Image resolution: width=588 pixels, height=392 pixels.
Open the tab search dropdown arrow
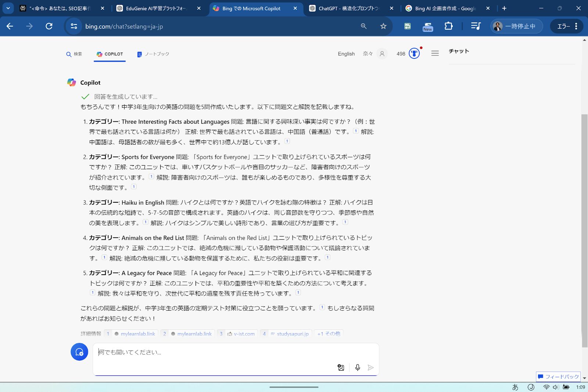coord(8,8)
